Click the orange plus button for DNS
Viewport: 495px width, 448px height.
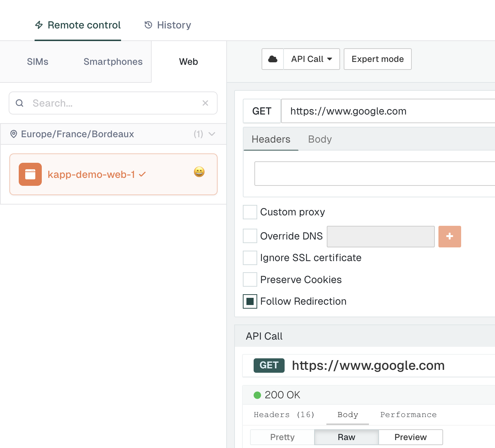449,237
